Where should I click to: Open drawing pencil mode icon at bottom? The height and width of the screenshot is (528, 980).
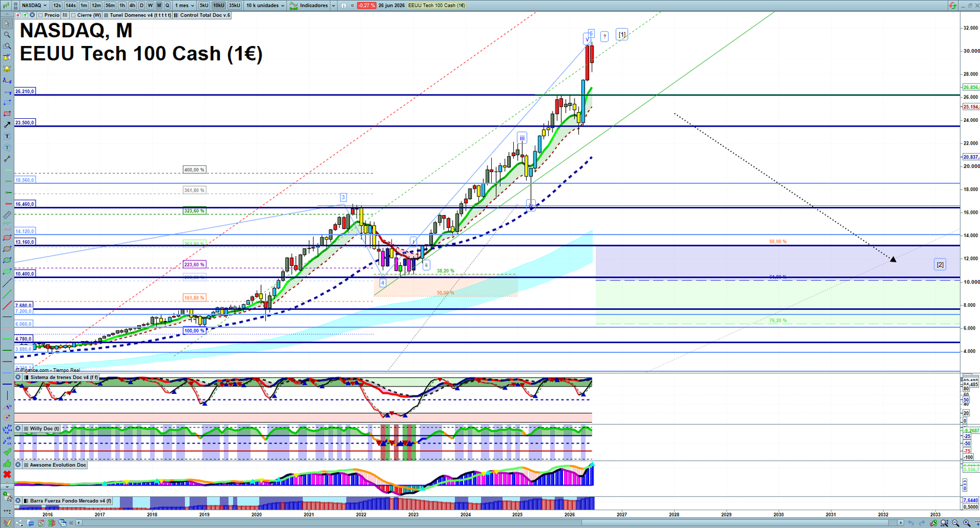pyautogui.click(x=7, y=522)
